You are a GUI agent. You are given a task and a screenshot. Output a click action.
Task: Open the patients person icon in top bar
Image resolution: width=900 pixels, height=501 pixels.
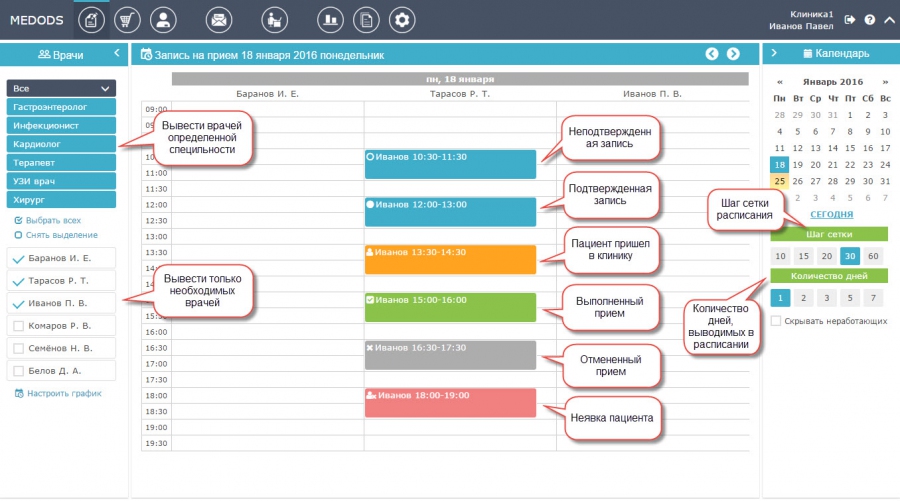point(163,21)
